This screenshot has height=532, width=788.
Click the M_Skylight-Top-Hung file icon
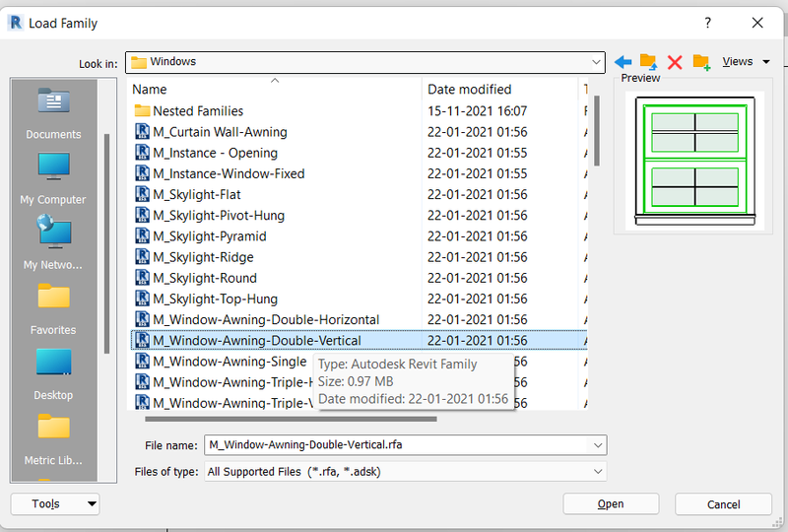click(142, 299)
